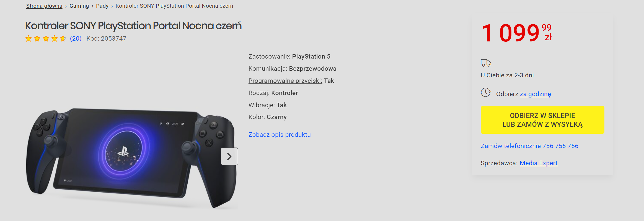644x221 pixels.
Task: Open the Gaming breadcrumb category
Action: [x=79, y=6]
